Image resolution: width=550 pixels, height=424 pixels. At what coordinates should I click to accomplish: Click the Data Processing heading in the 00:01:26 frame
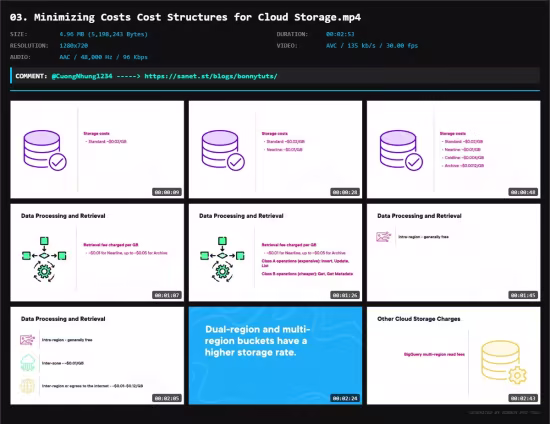(x=241, y=216)
